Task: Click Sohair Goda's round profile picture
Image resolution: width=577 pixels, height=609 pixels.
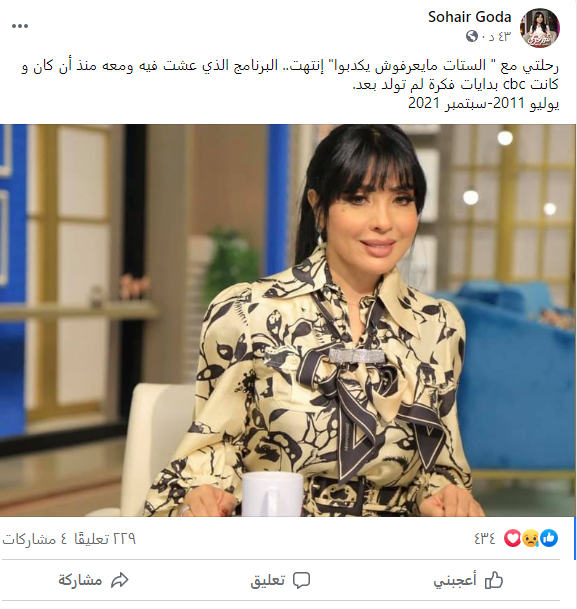Action: point(539,28)
